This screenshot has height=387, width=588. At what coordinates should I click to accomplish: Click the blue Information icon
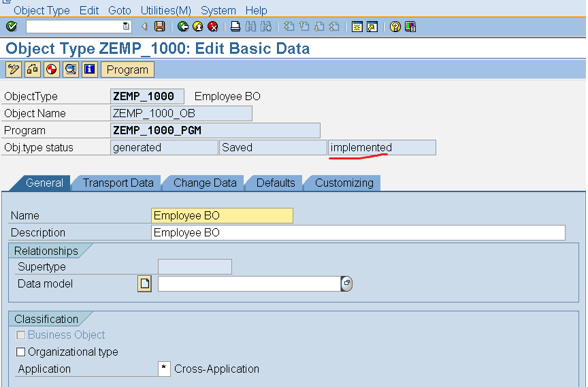[x=89, y=69]
